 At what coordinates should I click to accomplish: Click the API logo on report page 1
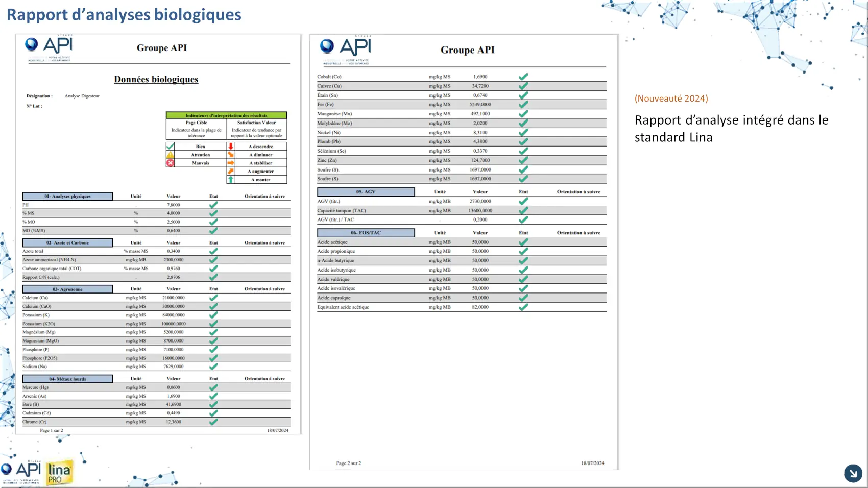coord(50,49)
